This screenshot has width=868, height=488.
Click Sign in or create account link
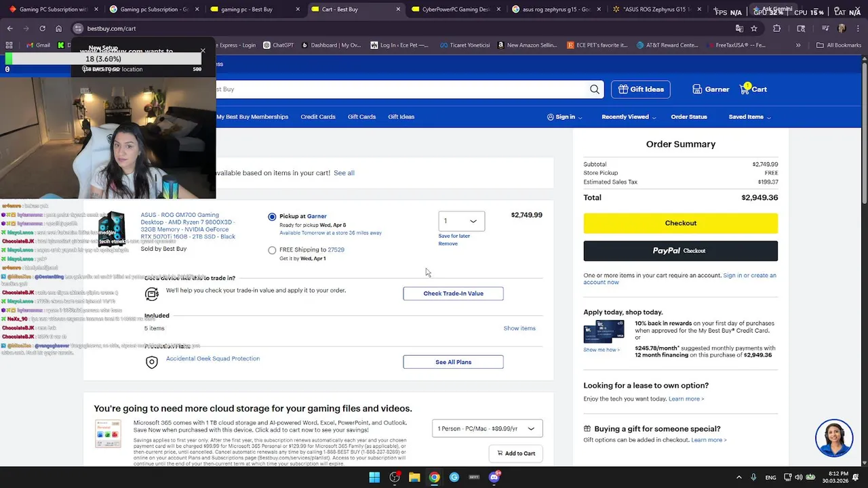point(682,279)
